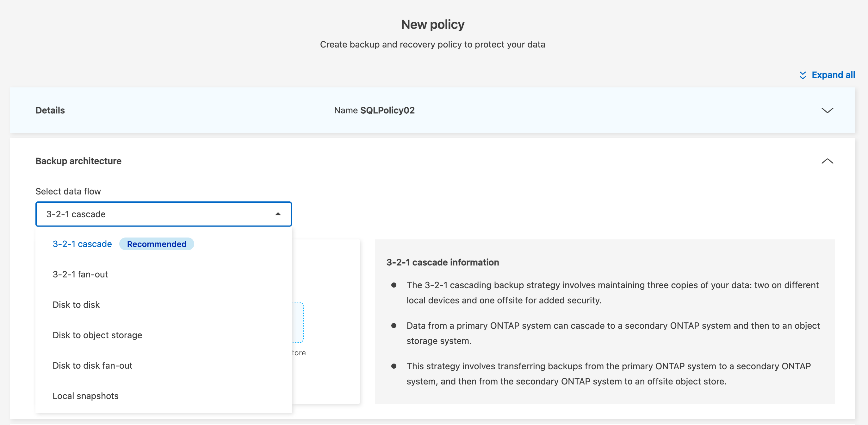Click the Details section header
The width and height of the screenshot is (868, 425).
(50, 110)
